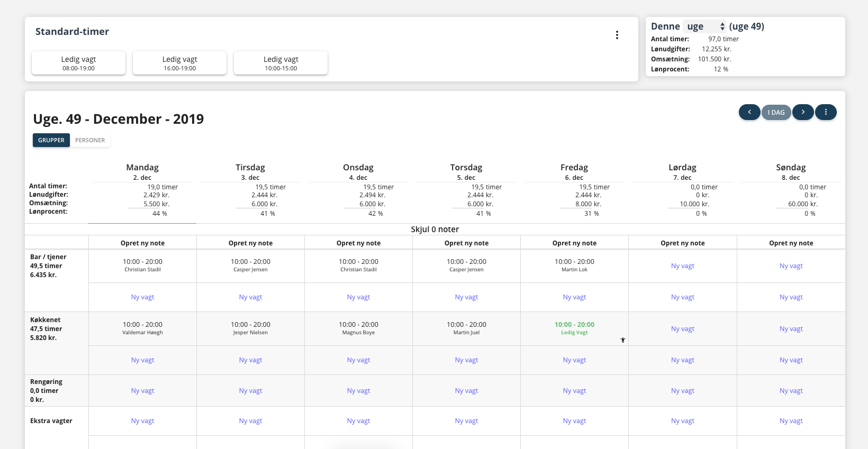This screenshot has width=868, height=449.
Task: Select the Ledig vagt 10:00-15:00 template
Action: point(281,63)
